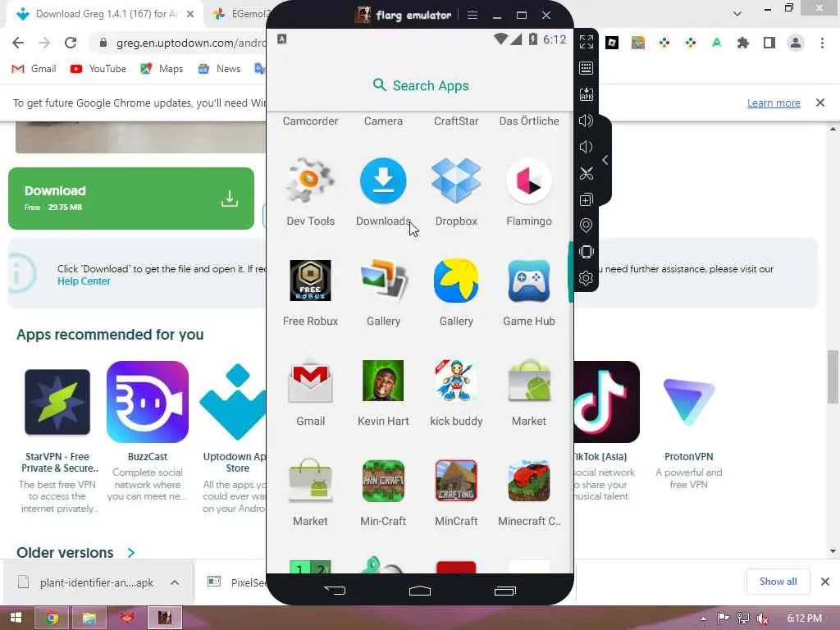Open the emulator location pin tool

click(x=586, y=226)
